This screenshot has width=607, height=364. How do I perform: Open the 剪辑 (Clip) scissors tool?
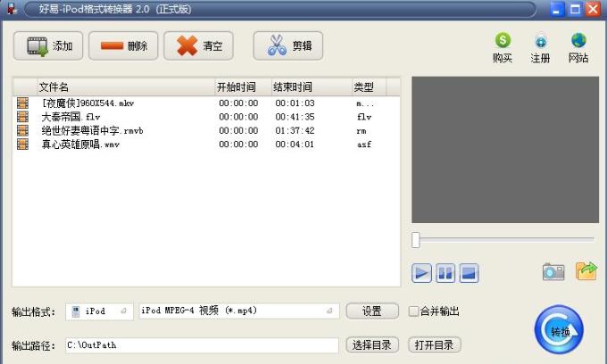tap(287, 46)
